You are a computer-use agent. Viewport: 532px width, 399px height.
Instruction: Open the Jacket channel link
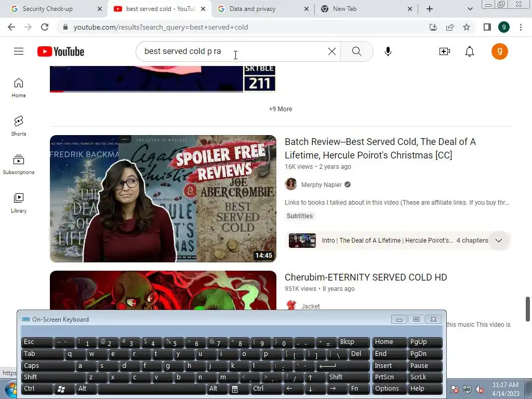pyautogui.click(x=311, y=307)
